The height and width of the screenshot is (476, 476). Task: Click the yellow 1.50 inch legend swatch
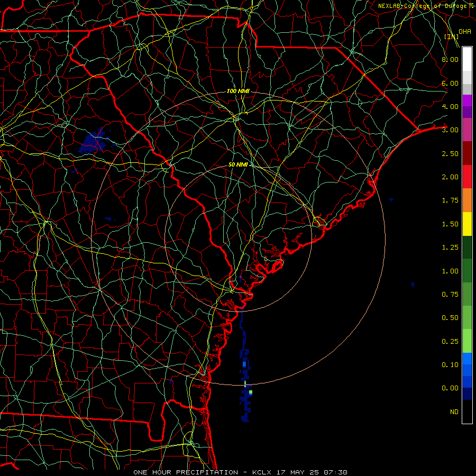point(467,224)
